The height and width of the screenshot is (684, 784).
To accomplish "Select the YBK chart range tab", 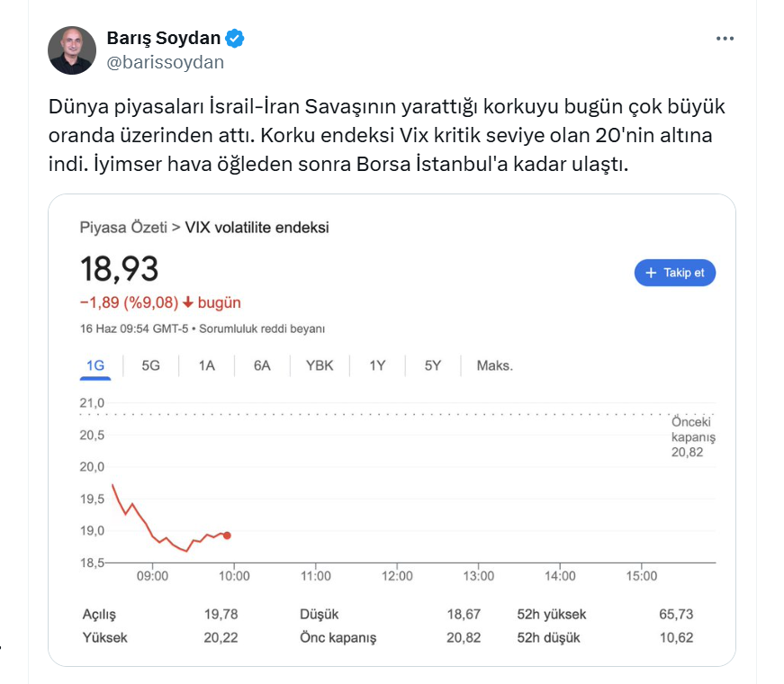I will (x=320, y=366).
